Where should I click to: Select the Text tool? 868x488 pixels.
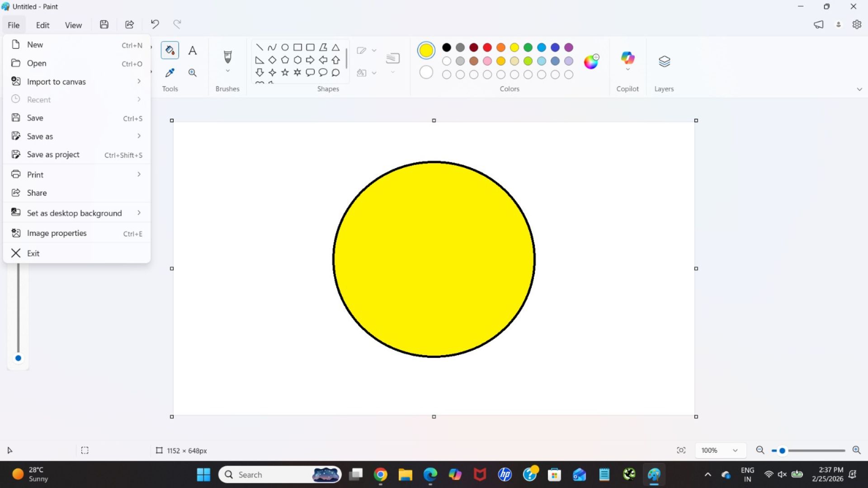point(192,50)
